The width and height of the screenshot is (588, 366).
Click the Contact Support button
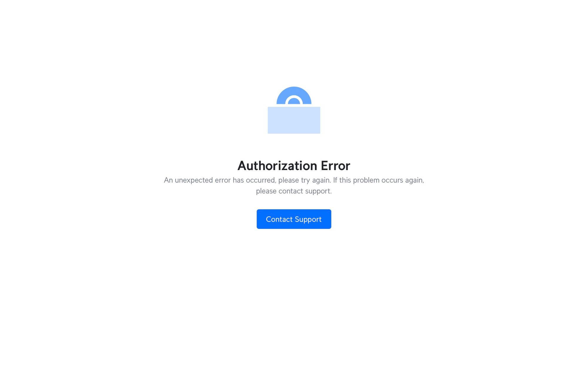(x=294, y=219)
